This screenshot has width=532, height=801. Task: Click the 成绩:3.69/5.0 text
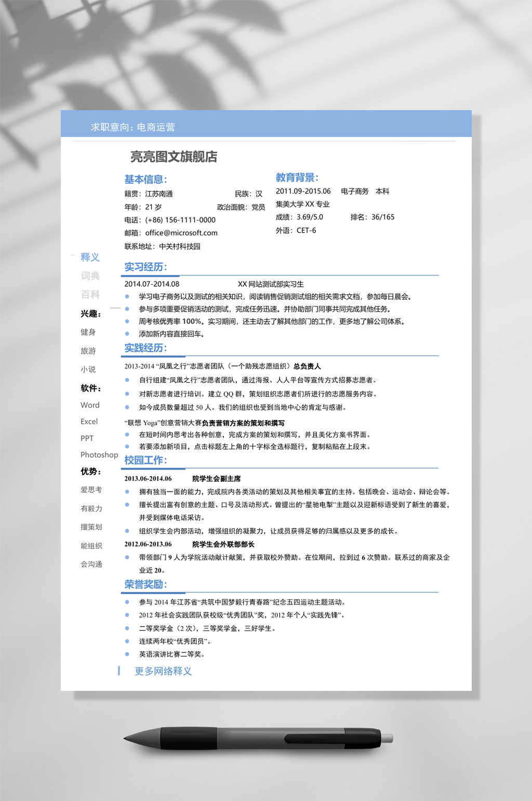pos(299,217)
